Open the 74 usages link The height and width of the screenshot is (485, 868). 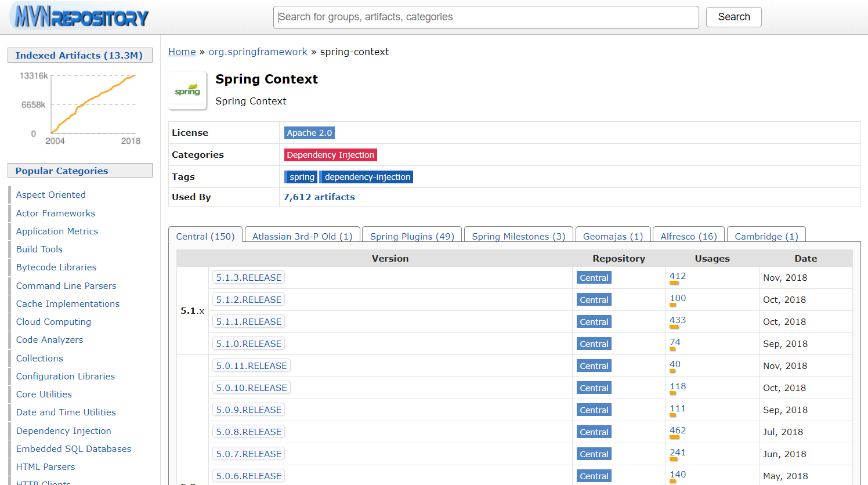(675, 342)
